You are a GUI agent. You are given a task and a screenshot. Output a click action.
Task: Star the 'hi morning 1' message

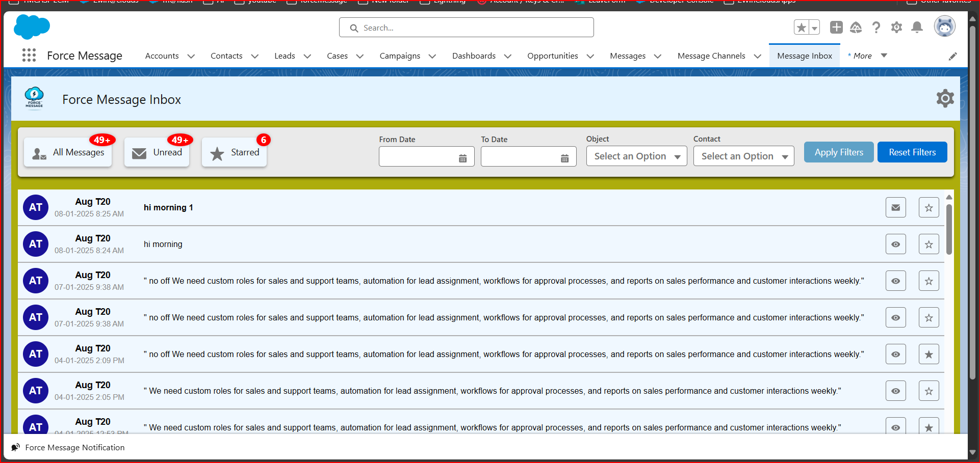[929, 208]
